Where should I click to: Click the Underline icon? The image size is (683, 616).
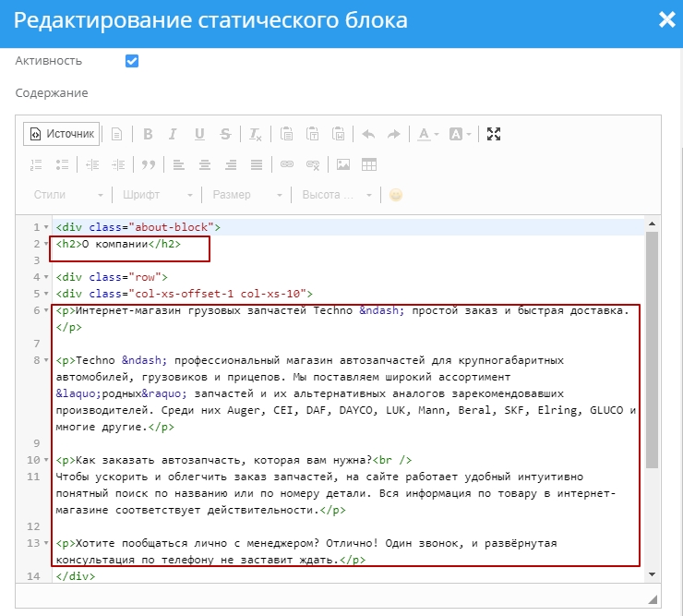[199, 134]
